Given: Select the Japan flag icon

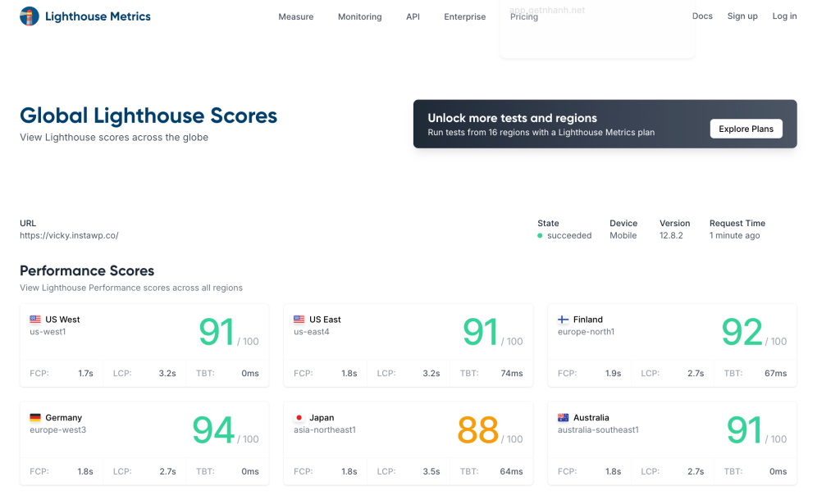Looking at the screenshot, I should (298, 416).
